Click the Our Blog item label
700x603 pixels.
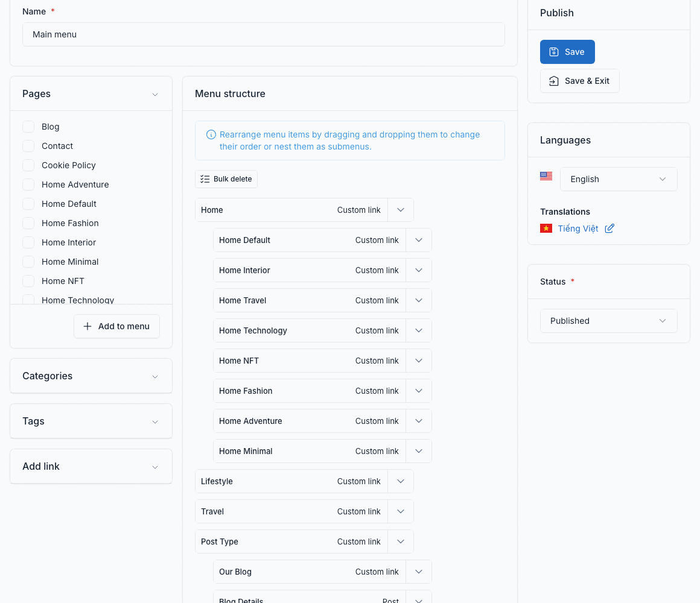235,572
